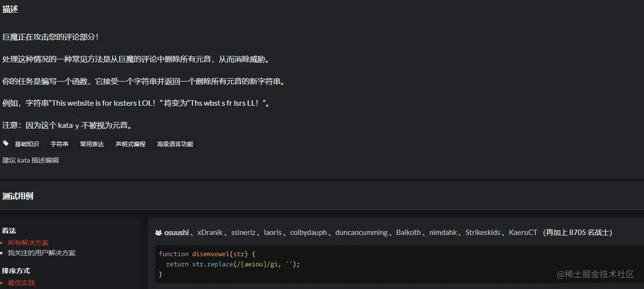Screen dimensions: 644x289
Task: Click sentence starting 处理这种情况的一种常见方法
Action: pyautogui.click(x=137, y=59)
